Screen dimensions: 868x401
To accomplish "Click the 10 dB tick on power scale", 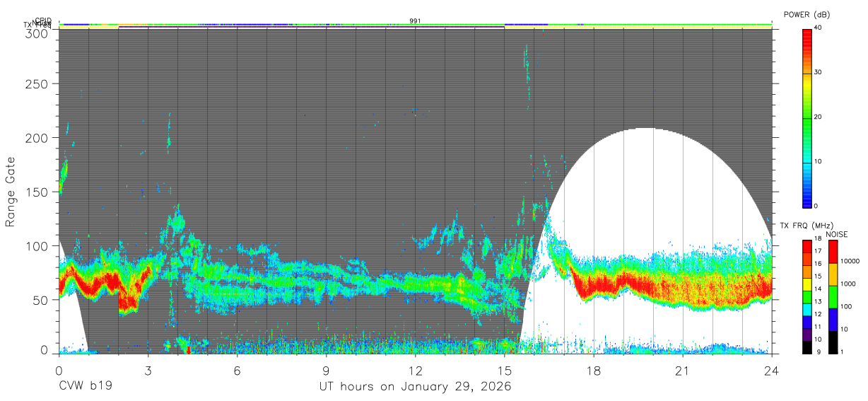I will [818, 161].
